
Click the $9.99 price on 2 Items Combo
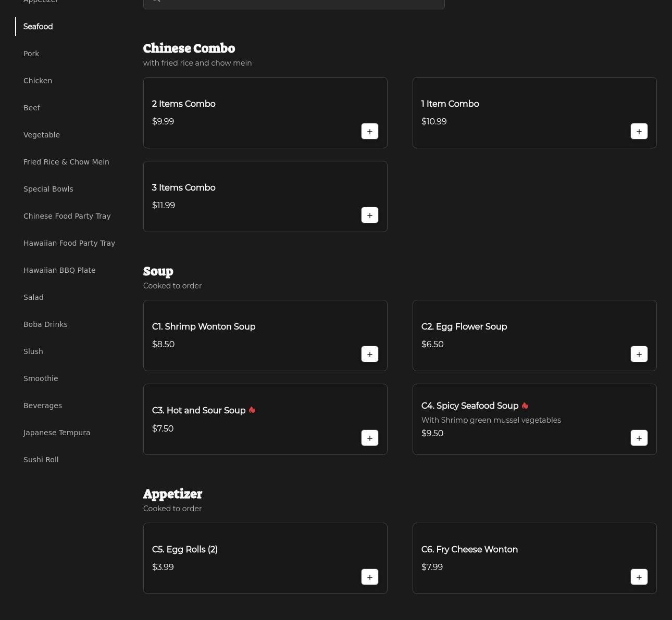click(163, 121)
